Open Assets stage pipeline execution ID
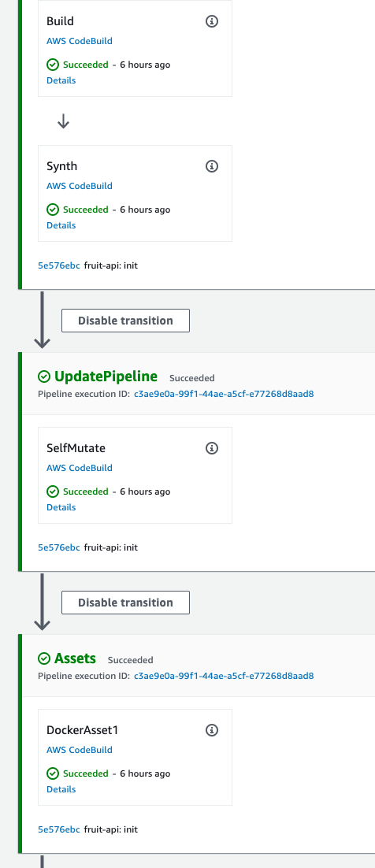Image resolution: width=375 pixels, height=868 pixels. point(224,676)
